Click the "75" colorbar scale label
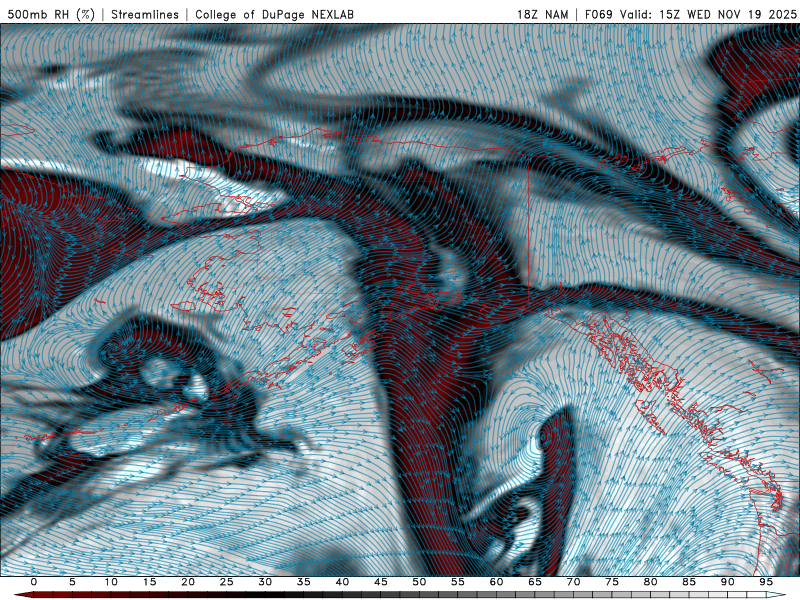This screenshot has width=800, height=600. (612, 582)
